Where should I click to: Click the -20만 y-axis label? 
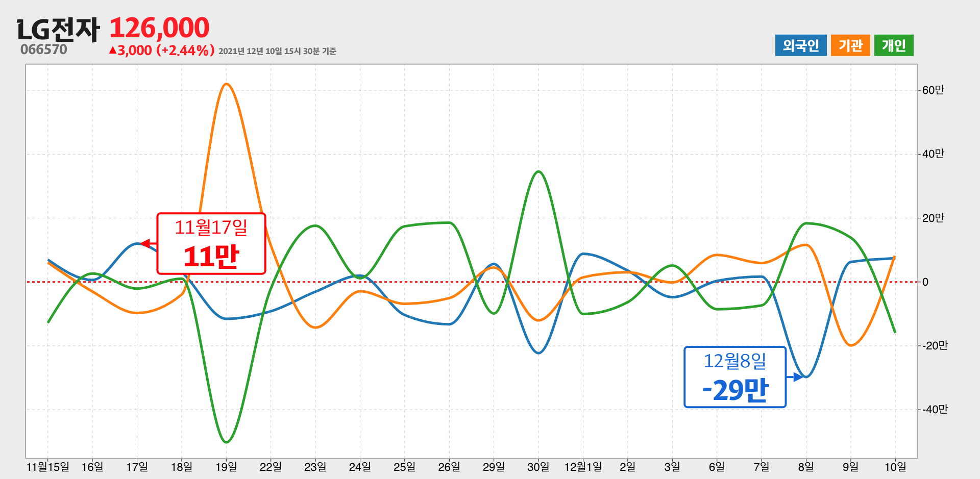click(x=935, y=346)
